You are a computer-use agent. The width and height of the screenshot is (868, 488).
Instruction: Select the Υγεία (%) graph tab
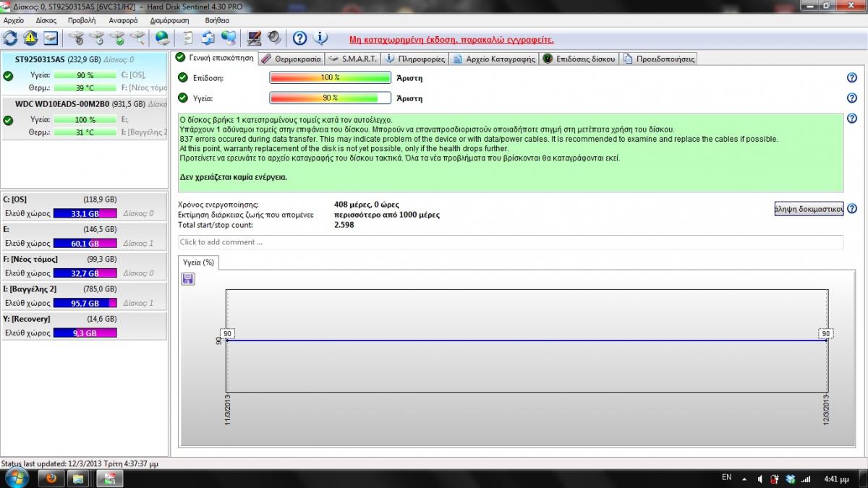pos(198,262)
